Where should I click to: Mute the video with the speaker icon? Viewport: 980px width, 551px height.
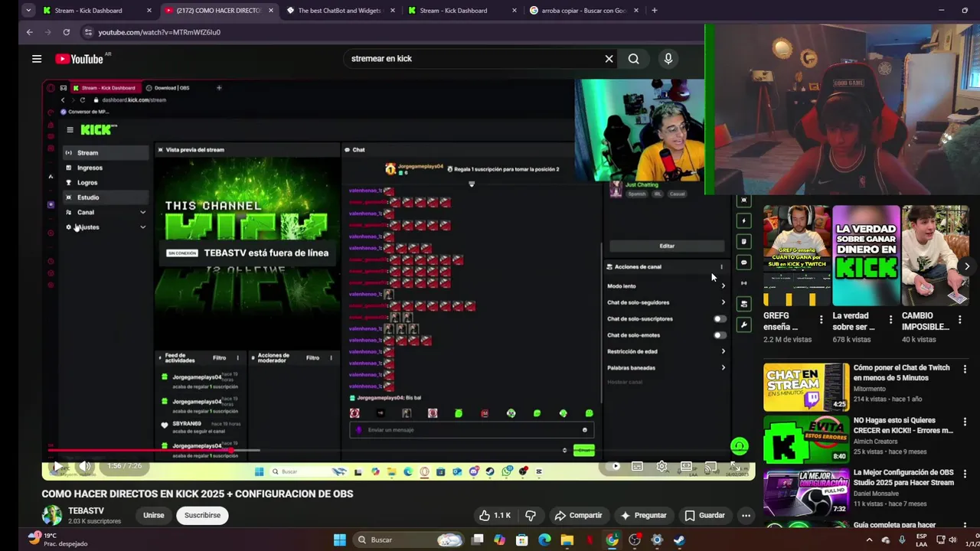point(85,466)
